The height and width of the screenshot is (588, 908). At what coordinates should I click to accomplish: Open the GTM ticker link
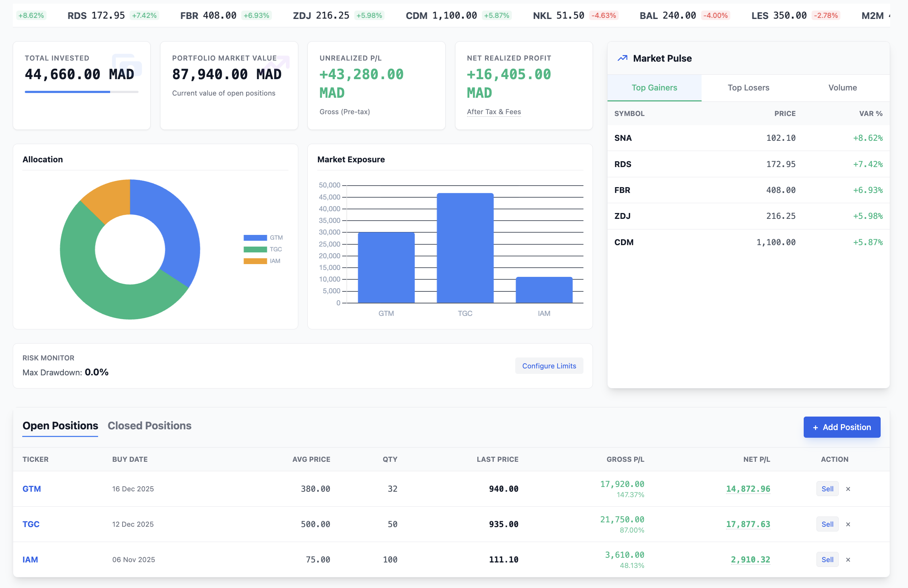click(32, 488)
